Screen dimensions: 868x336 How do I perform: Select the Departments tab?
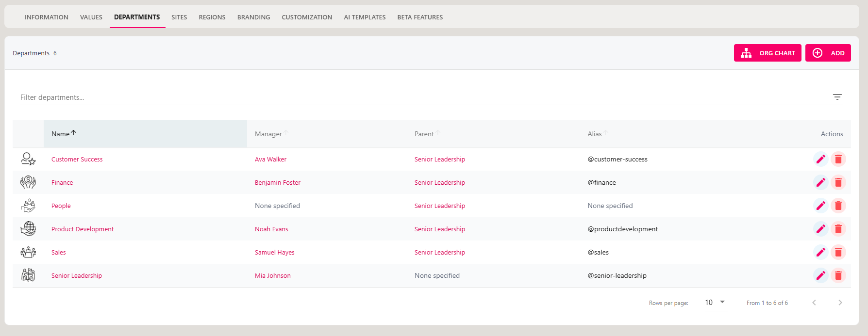[x=137, y=17]
